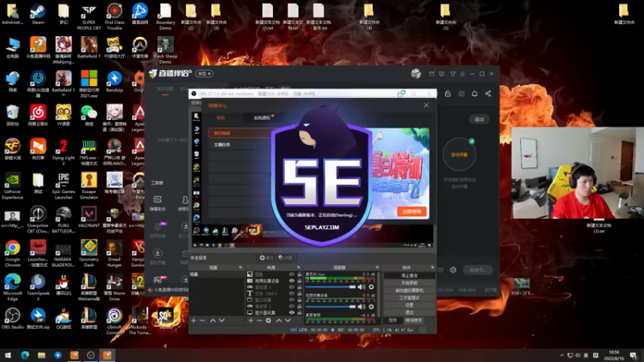Toggle lock on 窗口采集 source
644x362 pixels.
pos(299,299)
